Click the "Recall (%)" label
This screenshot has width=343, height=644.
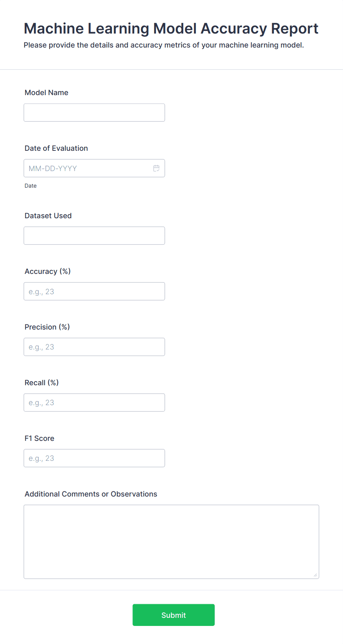tap(42, 383)
